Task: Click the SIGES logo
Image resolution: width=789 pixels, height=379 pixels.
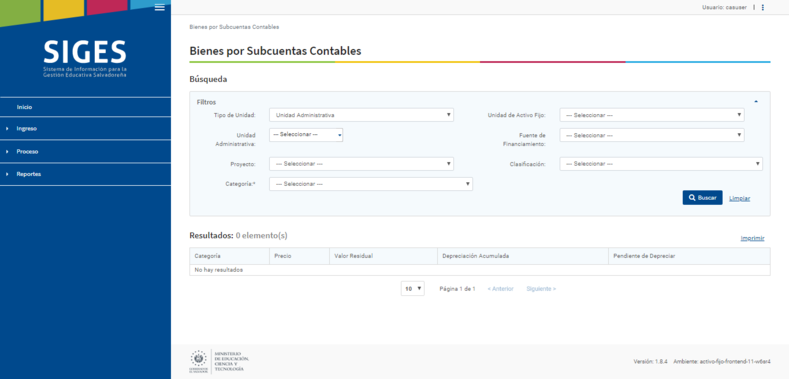Action: tap(85, 58)
